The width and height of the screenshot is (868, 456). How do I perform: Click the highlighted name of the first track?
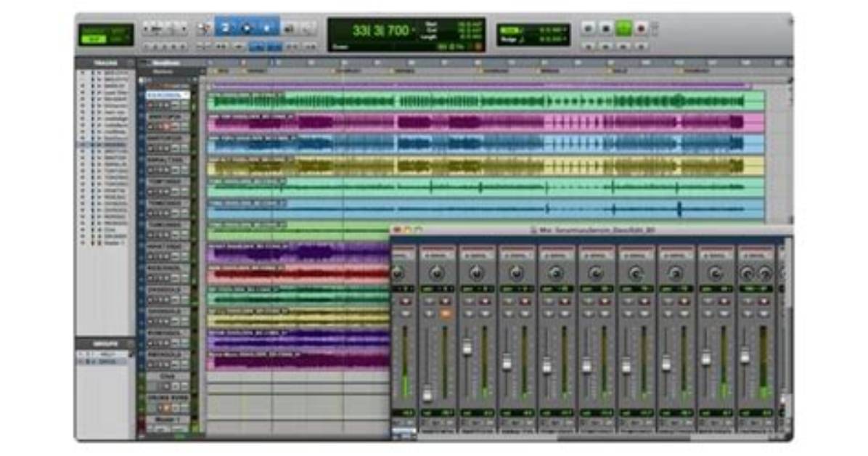click(x=168, y=95)
